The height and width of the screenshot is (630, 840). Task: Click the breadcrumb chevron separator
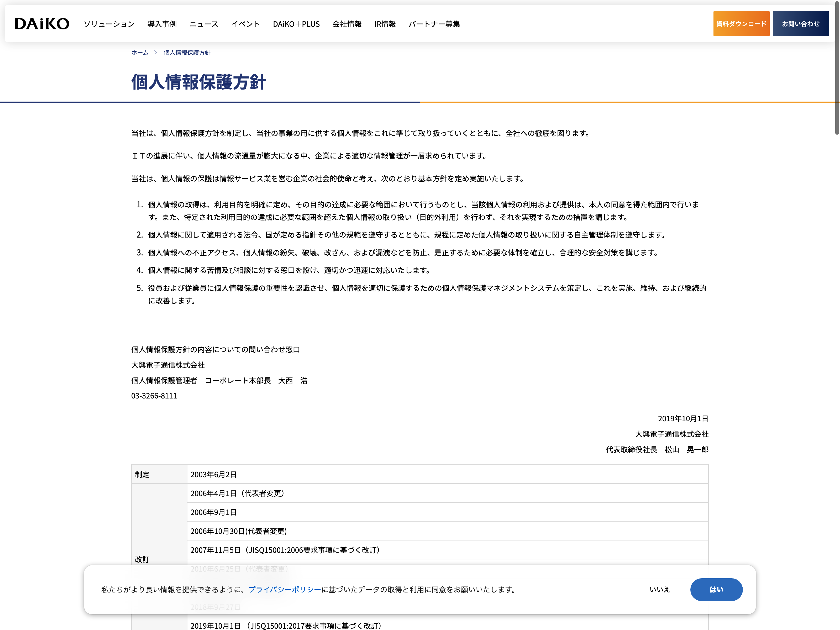click(x=155, y=52)
